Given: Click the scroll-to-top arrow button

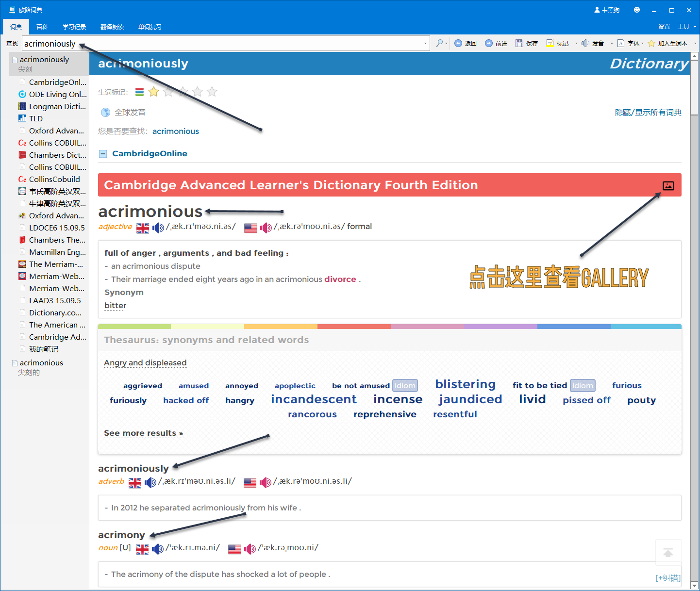Looking at the screenshot, I should [x=668, y=553].
